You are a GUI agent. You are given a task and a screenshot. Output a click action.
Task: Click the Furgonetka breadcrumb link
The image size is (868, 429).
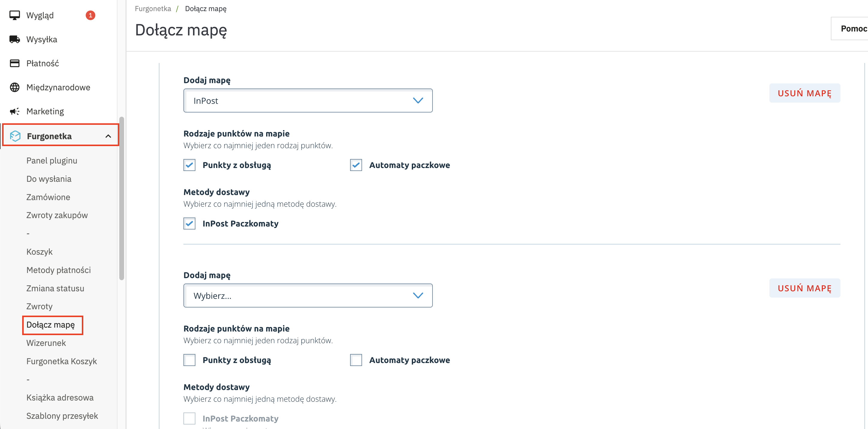pyautogui.click(x=153, y=8)
